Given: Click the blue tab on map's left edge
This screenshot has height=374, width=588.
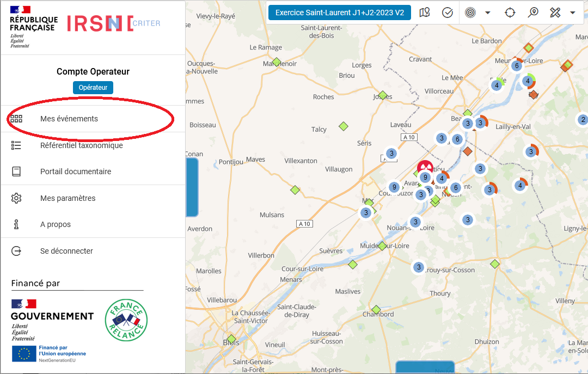Looking at the screenshot, I should 192,187.
